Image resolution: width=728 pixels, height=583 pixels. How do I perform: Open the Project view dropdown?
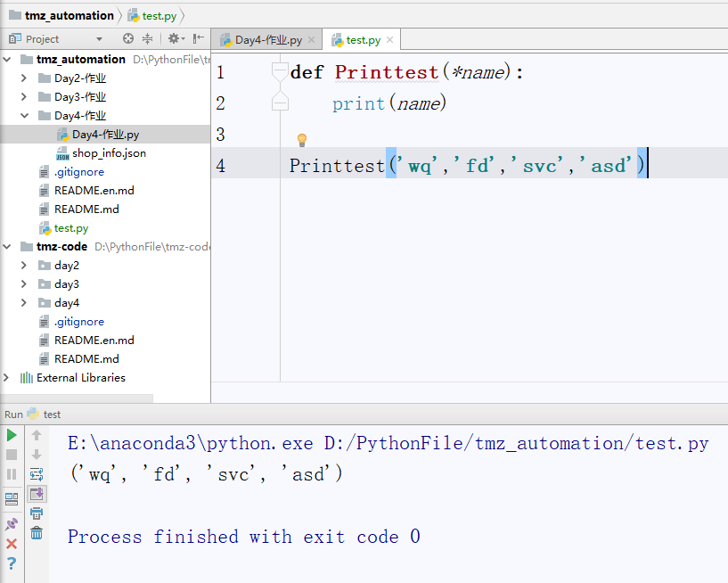[100, 39]
